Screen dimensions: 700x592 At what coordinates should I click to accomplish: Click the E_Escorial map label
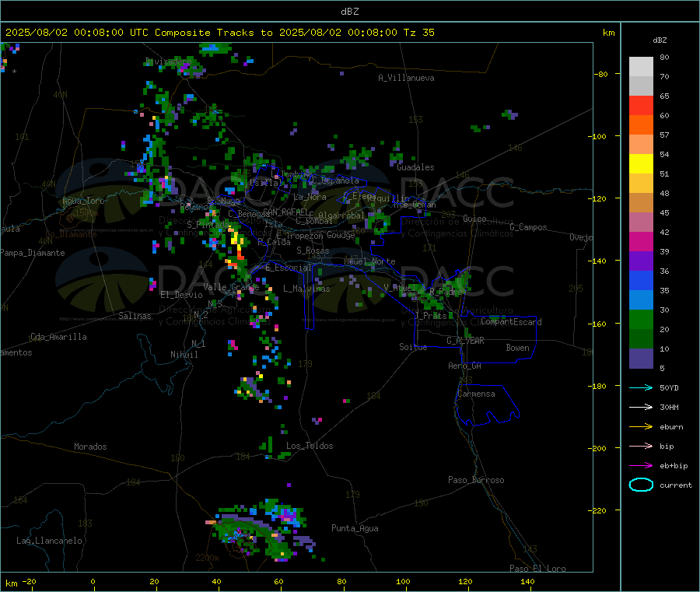coord(289,268)
